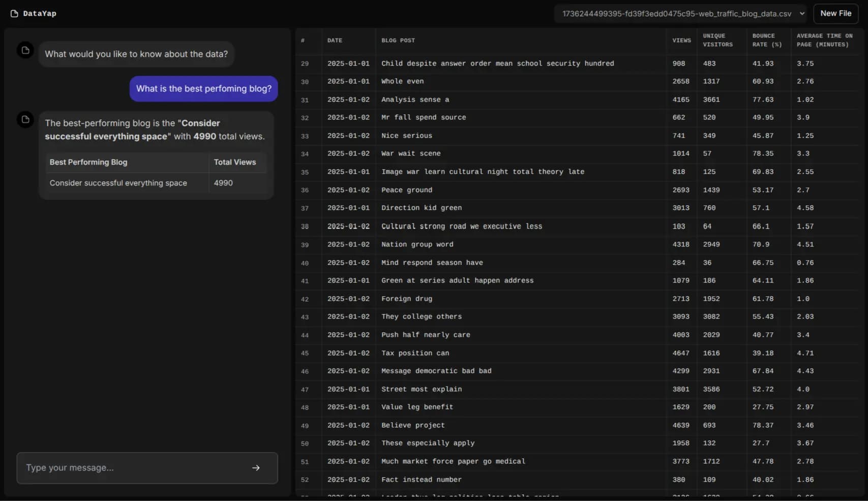Click the Unique Visitors column header

(717, 41)
